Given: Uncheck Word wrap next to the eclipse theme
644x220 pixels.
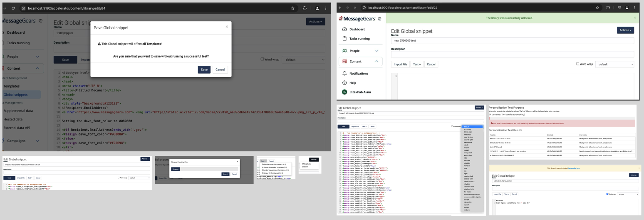Looking at the screenshot, I should 607,194.
